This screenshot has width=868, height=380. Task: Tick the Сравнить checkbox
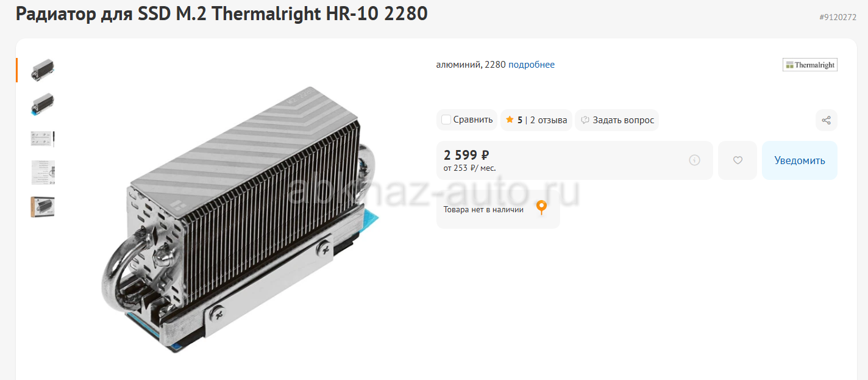click(446, 120)
